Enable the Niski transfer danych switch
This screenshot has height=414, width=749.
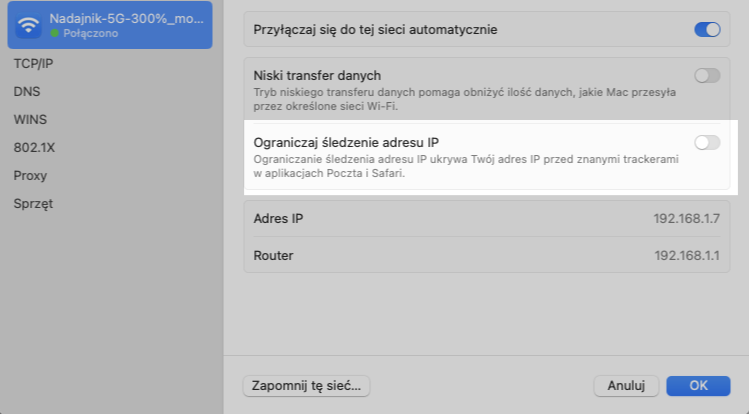coord(707,76)
